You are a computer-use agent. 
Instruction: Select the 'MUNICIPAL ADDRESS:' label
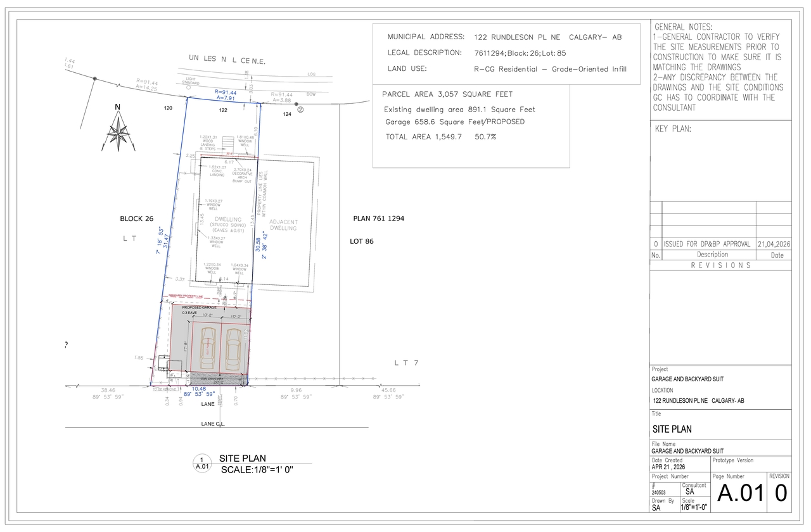click(426, 37)
